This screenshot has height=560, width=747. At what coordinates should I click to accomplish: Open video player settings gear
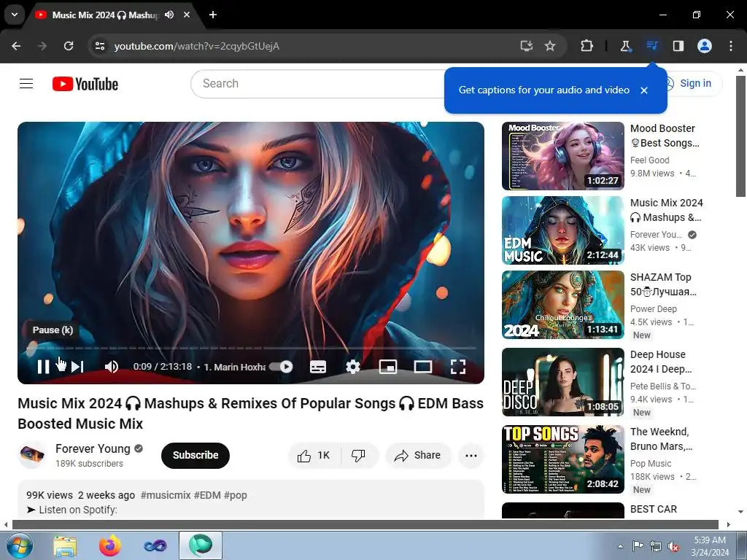[x=353, y=367]
